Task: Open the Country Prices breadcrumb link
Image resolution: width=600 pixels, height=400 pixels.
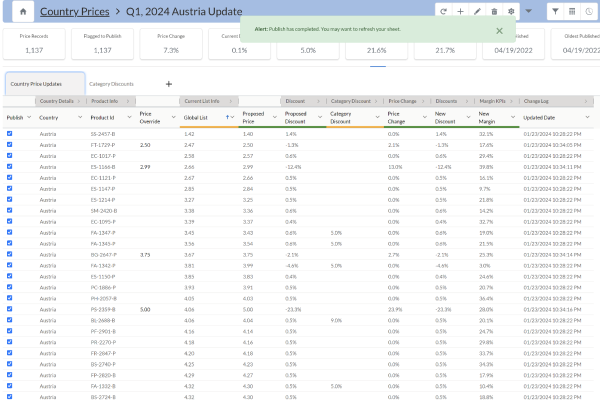Action: (x=75, y=11)
